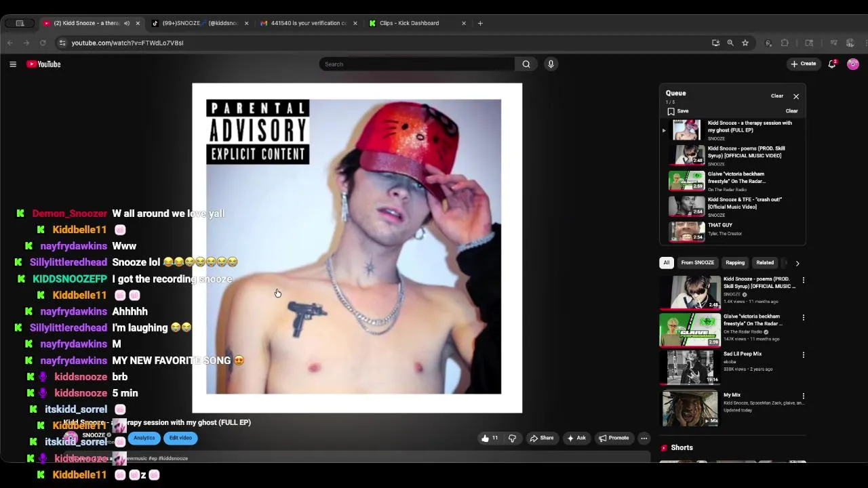This screenshot has width=868, height=488.
Task: Go to the YouTube home logo
Action: click(x=44, y=64)
